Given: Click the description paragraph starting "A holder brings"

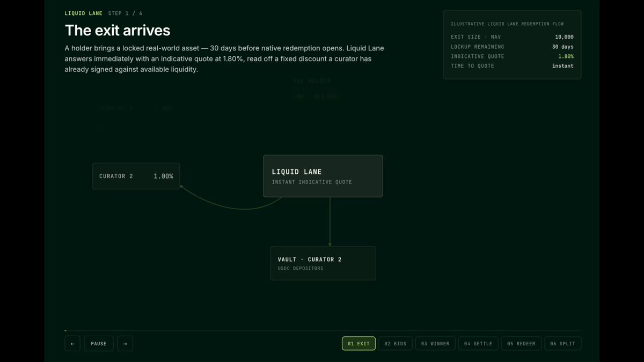Looking at the screenshot, I should [224, 59].
